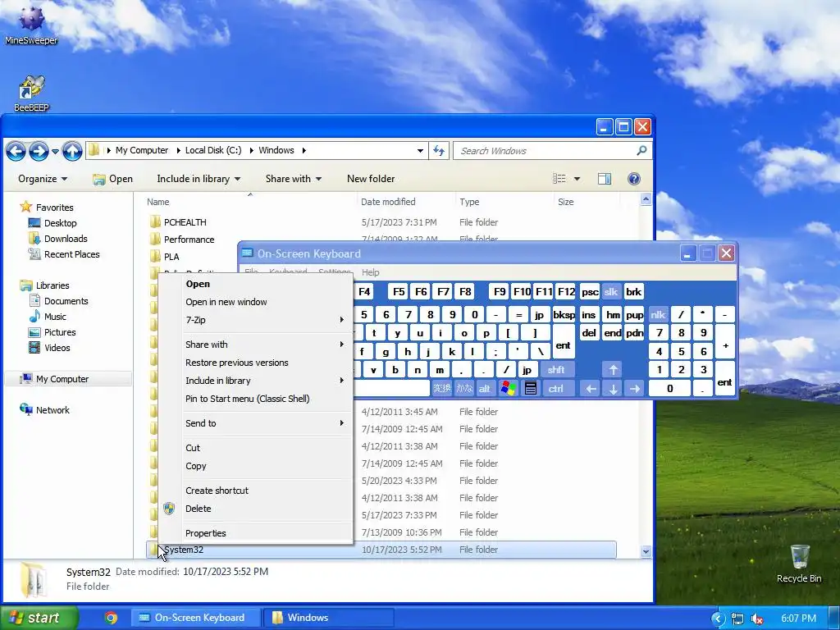Open address bar history dropdown
The height and width of the screenshot is (630, 840).
(421, 151)
